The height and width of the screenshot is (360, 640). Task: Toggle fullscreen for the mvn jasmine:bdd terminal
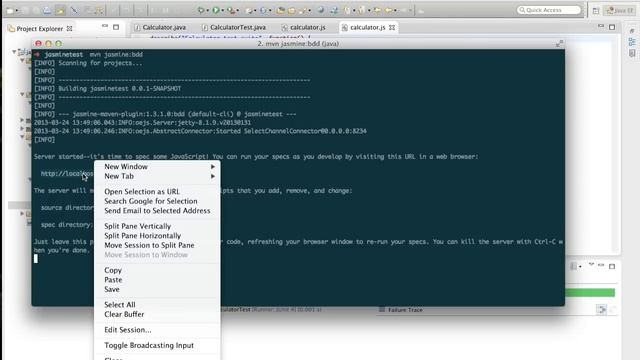(x=559, y=44)
